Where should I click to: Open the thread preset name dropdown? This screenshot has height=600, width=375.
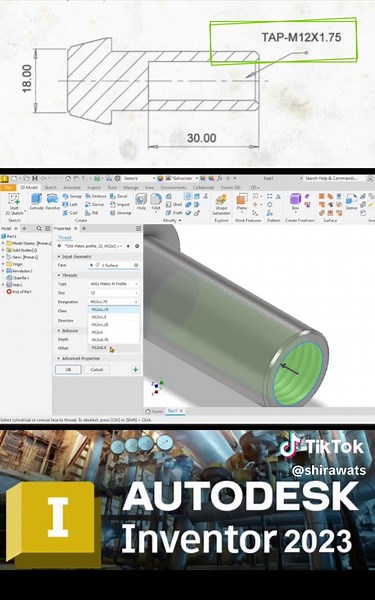pyautogui.click(x=94, y=246)
